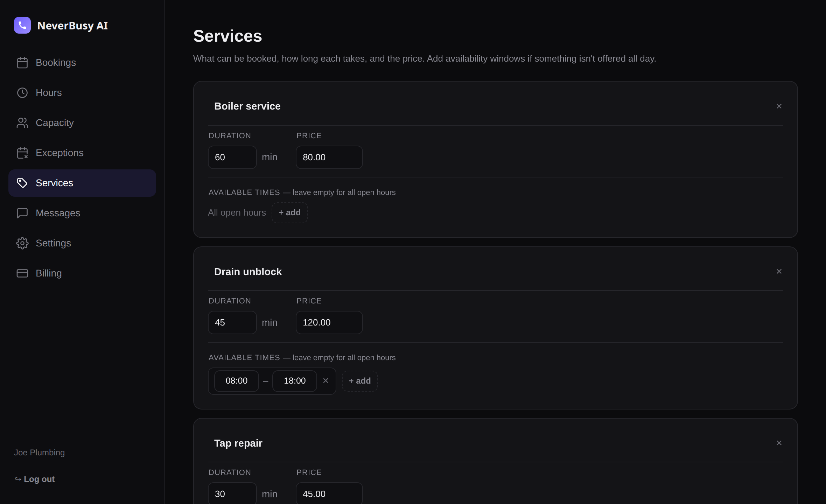Screen dimensions: 826x504
Task: Edit the Drain unblock price 120.00
Action: (329, 322)
